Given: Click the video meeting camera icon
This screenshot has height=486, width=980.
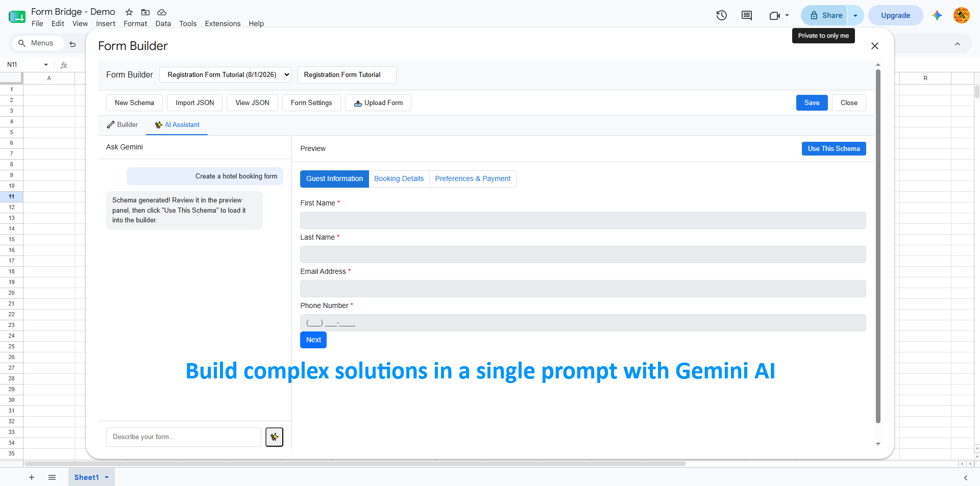Looking at the screenshot, I should click(775, 15).
